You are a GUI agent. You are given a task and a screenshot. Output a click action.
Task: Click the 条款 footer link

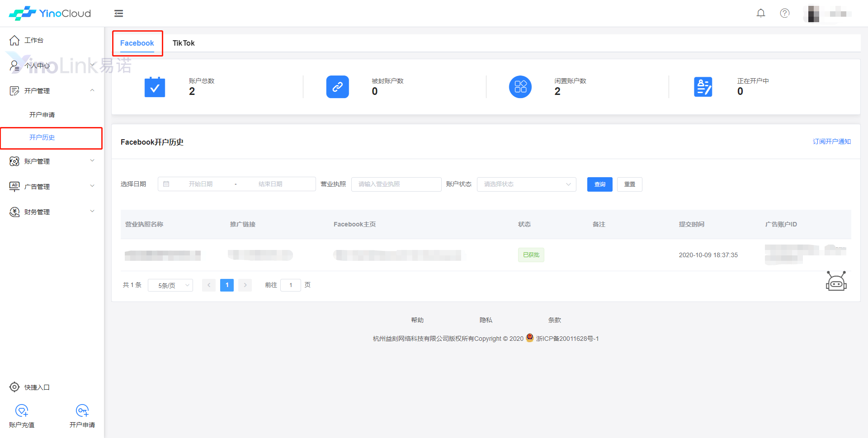coord(555,320)
